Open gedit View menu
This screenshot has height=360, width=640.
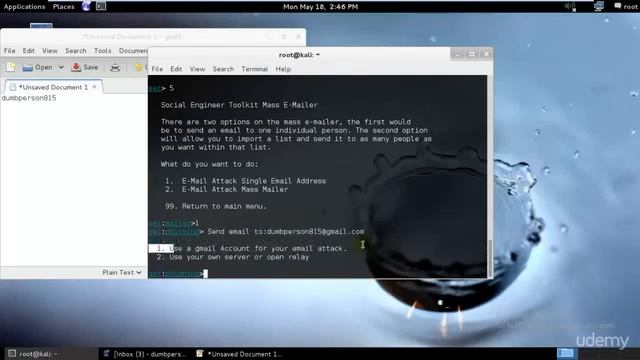[50, 51]
